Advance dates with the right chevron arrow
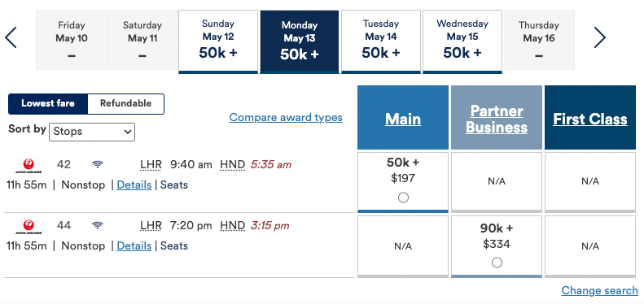Image resolution: width=644 pixels, height=304 pixels. tap(600, 37)
